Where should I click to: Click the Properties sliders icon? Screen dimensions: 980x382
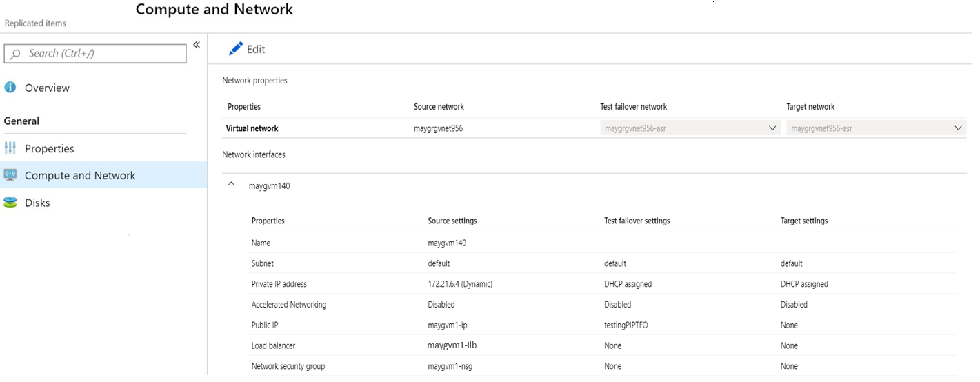(10, 148)
